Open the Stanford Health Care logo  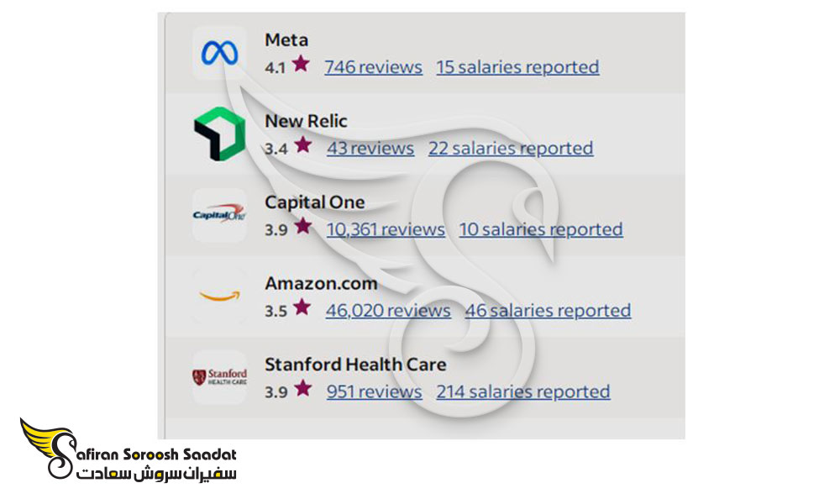[219, 378]
